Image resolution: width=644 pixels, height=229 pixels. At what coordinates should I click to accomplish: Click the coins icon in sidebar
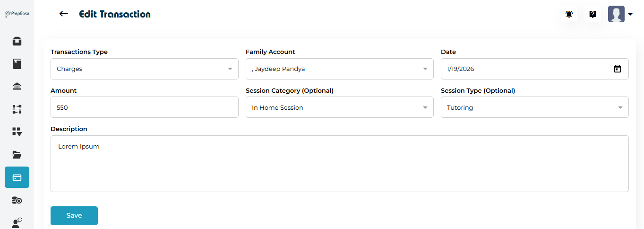click(17, 201)
